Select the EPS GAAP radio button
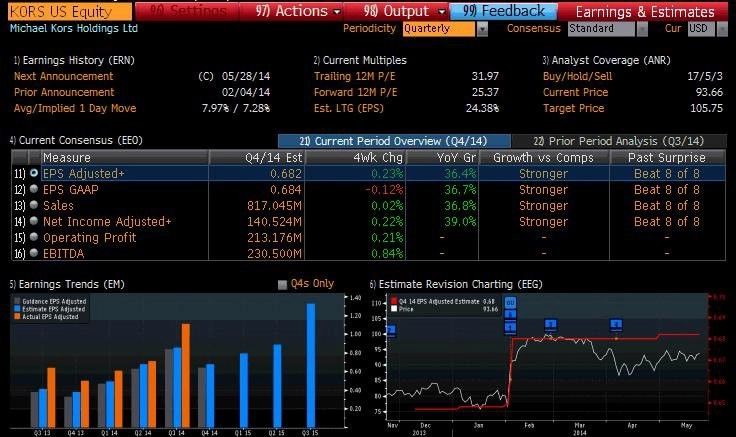This screenshot has width=736, height=437. 34,189
